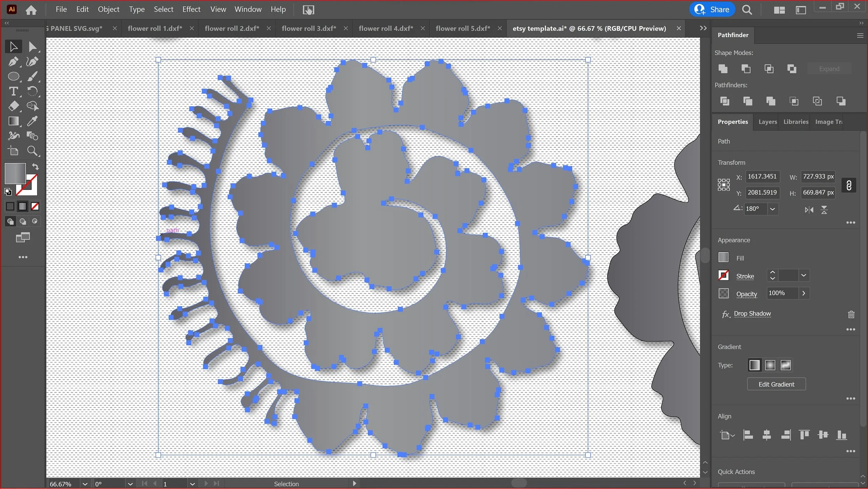868x489 pixels.
Task: Select the Pen tool
Action: [x=13, y=62]
